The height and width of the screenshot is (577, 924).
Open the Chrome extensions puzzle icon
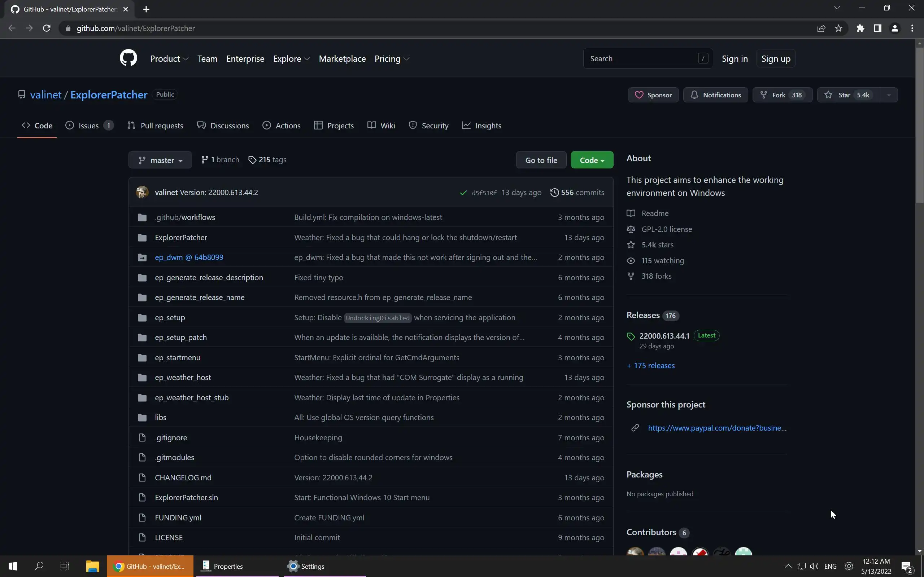(860, 28)
